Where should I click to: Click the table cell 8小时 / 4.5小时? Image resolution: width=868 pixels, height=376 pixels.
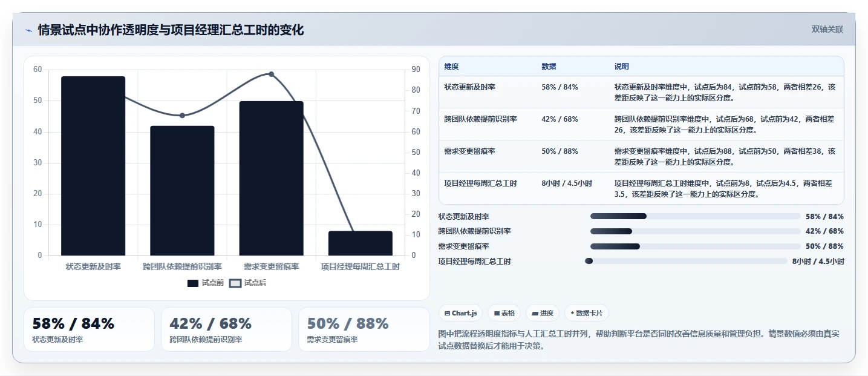click(x=567, y=183)
